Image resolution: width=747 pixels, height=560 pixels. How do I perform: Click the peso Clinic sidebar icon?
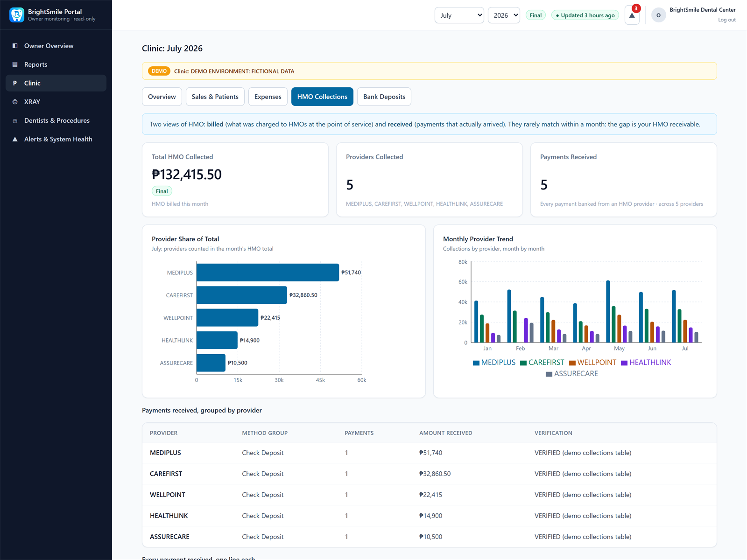click(x=15, y=83)
